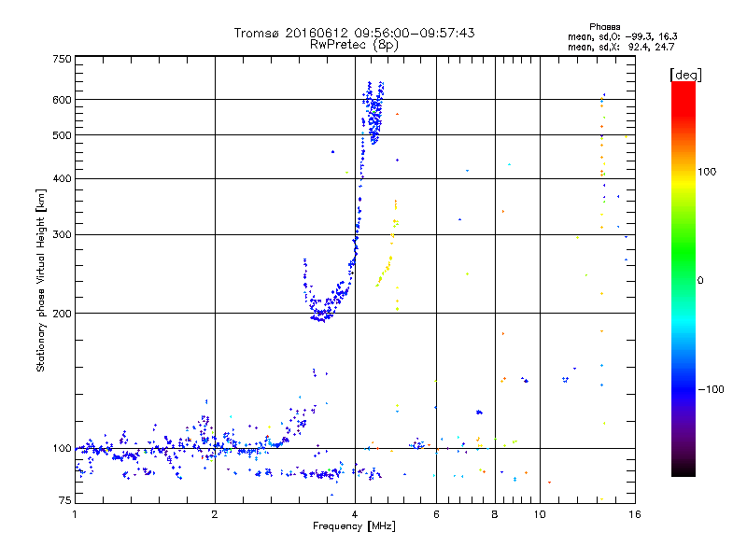This screenshot has height=560, width=747.
Task: Click the 'mean, sd,X: 92.4, 24.7' text
Action: pos(621,47)
